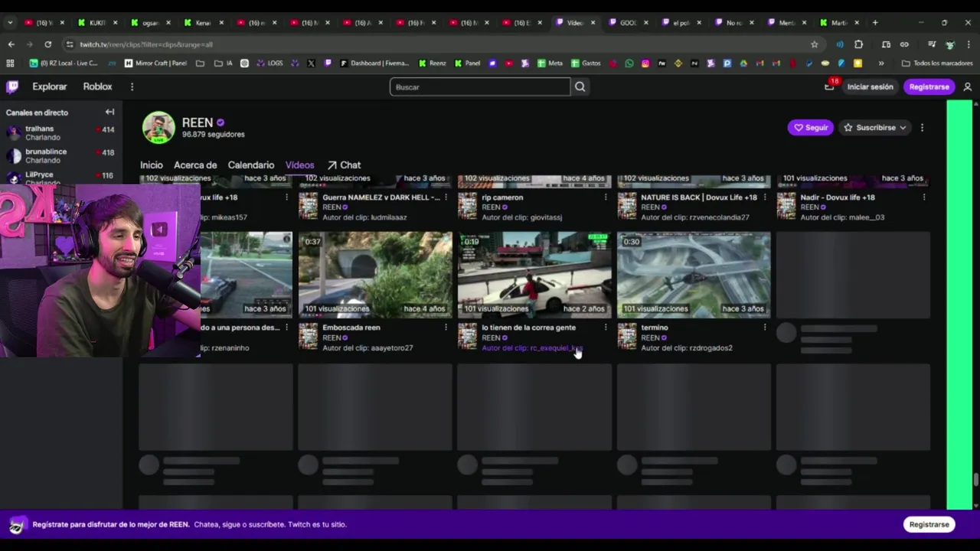Image resolution: width=980 pixels, height=551 pixels.
Task: Open brunablince live channel in the sidebar
Action: [60, 155]
